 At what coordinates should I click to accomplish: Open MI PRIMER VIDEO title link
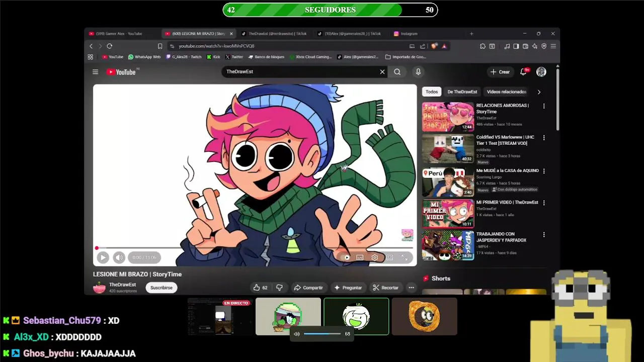507,202
